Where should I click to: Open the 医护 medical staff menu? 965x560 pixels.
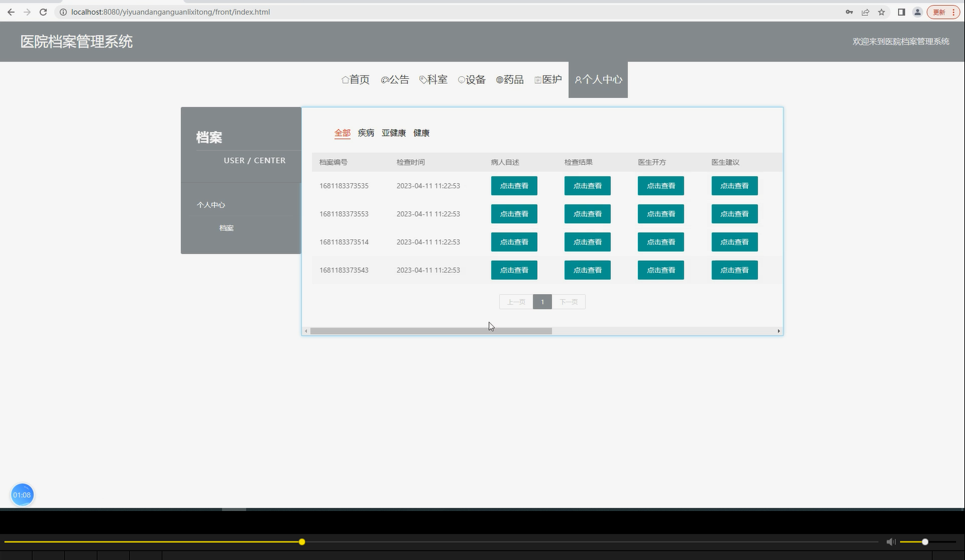pyautogui.click(x=548, y=80)
